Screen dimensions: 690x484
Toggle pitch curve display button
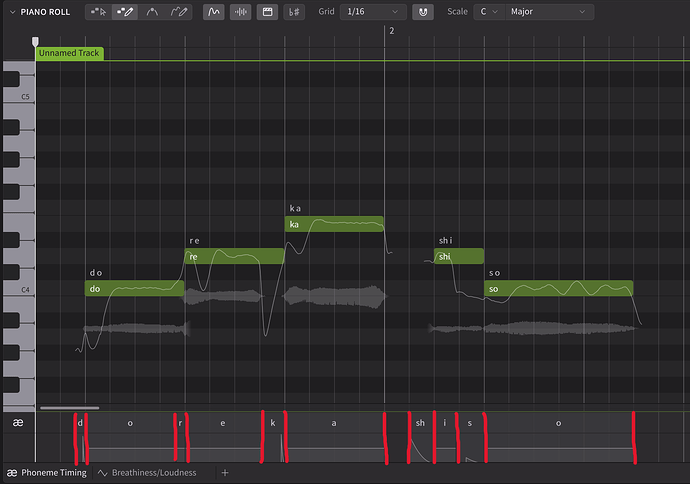coord(213,12)
